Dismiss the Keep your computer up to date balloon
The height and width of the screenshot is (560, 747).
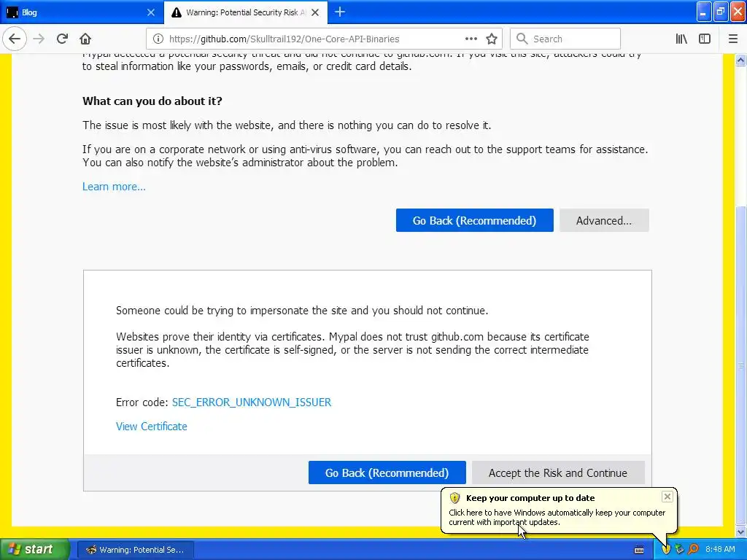click(667, 497)
